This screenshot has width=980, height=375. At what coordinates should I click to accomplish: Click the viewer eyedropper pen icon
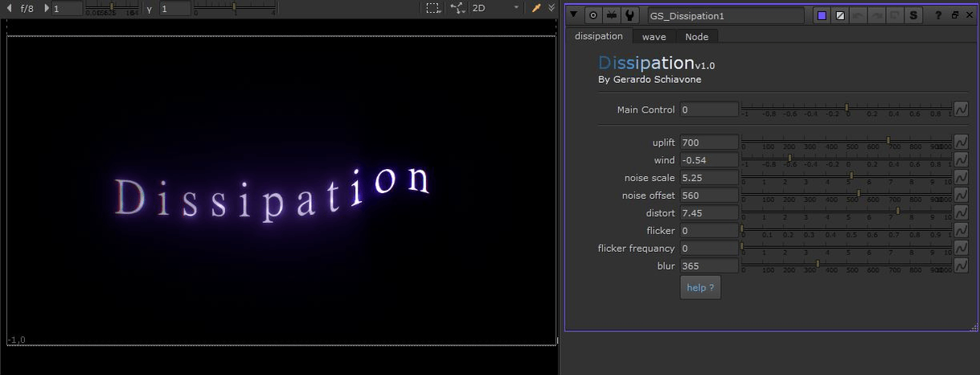tap(536, 8)
